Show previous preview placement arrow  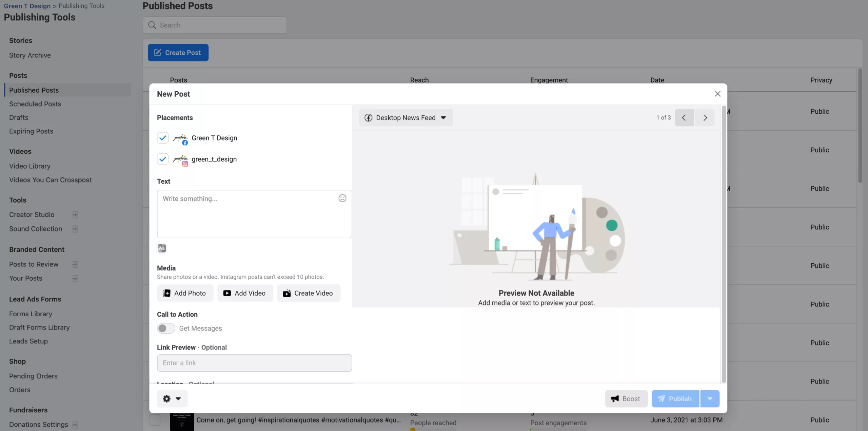pyautogui.click(x=684, y=117)
